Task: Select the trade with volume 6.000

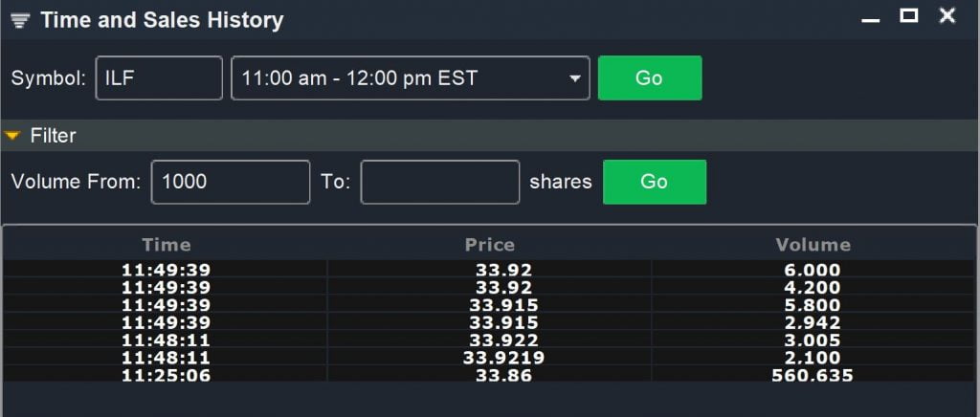Action: point(489,271)
